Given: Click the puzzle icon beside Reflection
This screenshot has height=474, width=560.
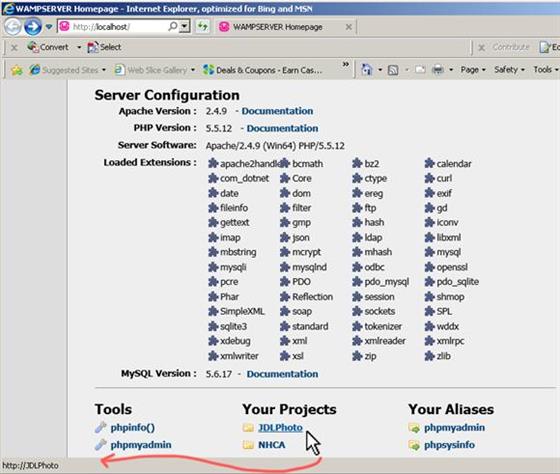Looking at the screenshot, I should point(285,296).
